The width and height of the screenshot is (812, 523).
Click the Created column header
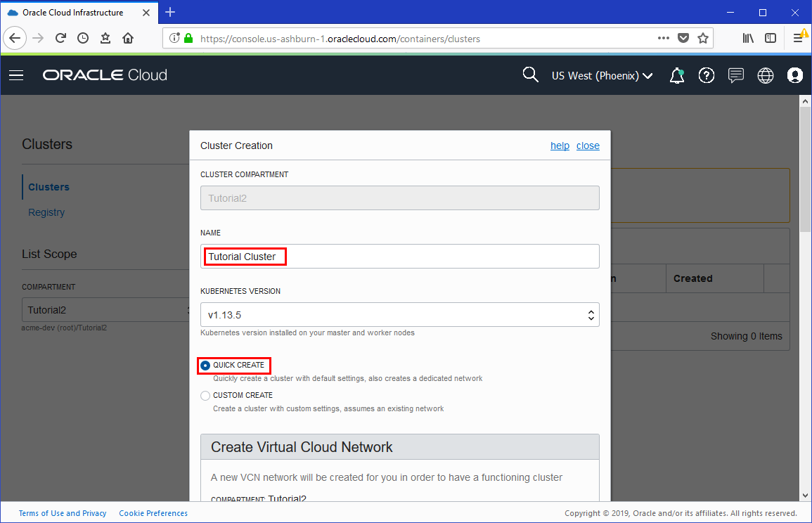point(693,278)
